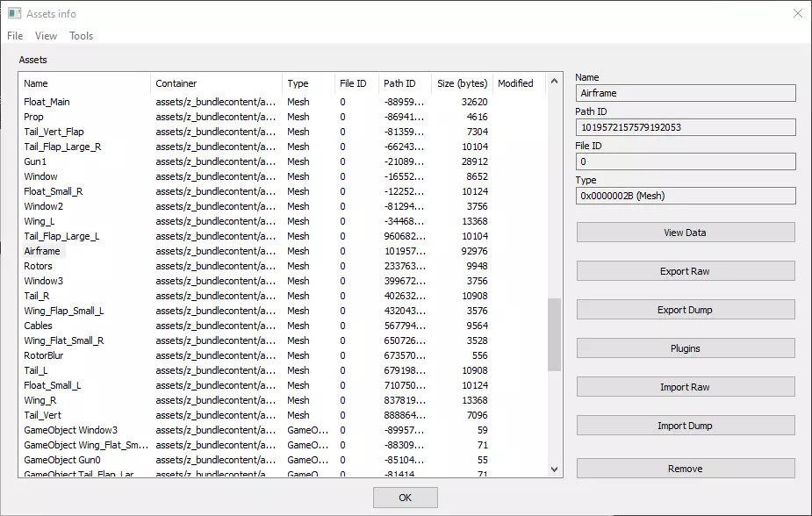
Task: Click the asset list scrollbar thumb
Action: 554,333
